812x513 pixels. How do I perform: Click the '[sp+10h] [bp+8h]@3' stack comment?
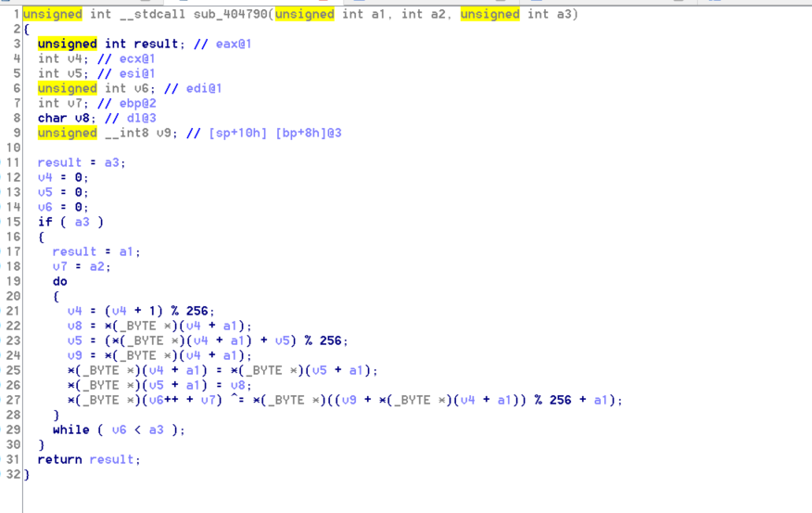click(275, 134)
